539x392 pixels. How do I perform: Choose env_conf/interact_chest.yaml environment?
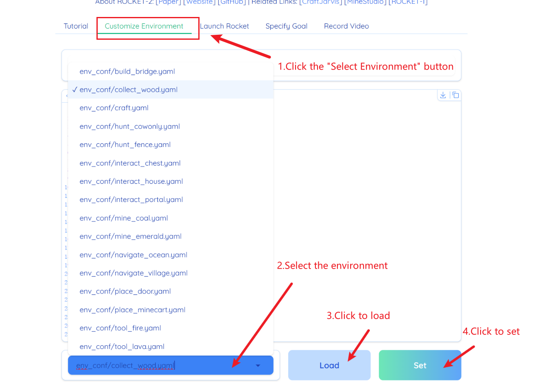click(130, 163)
